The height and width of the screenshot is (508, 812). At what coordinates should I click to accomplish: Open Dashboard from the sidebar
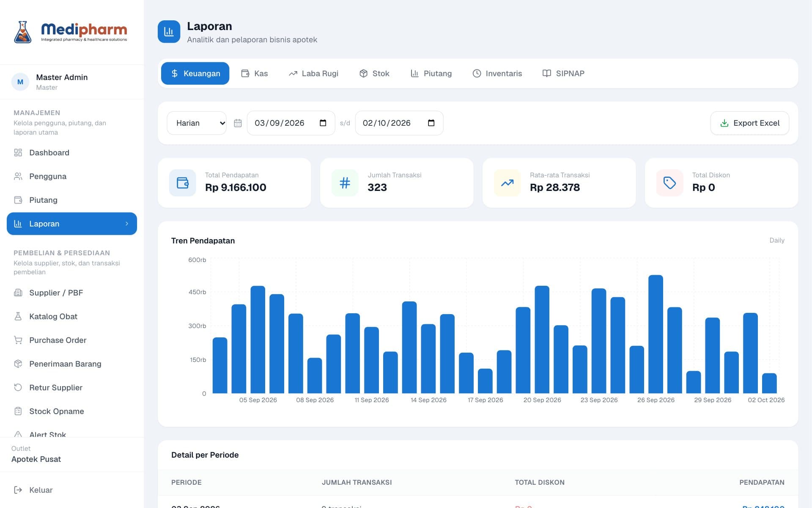72,152
